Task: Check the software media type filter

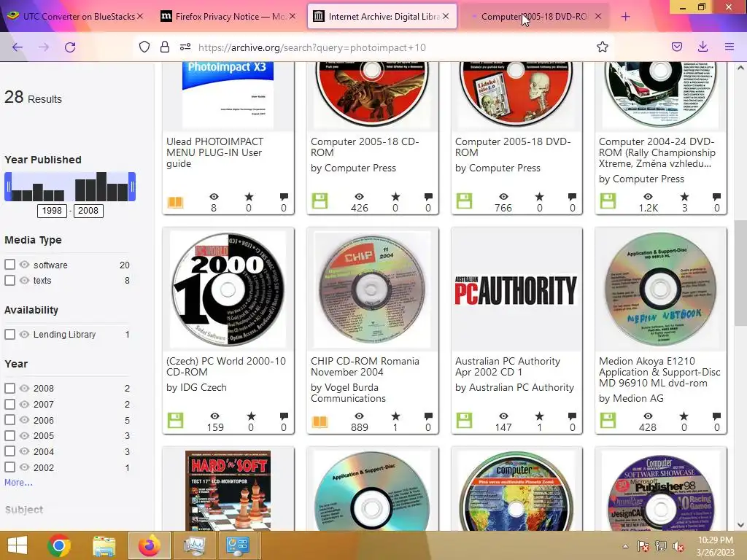Action: (9, 264)
